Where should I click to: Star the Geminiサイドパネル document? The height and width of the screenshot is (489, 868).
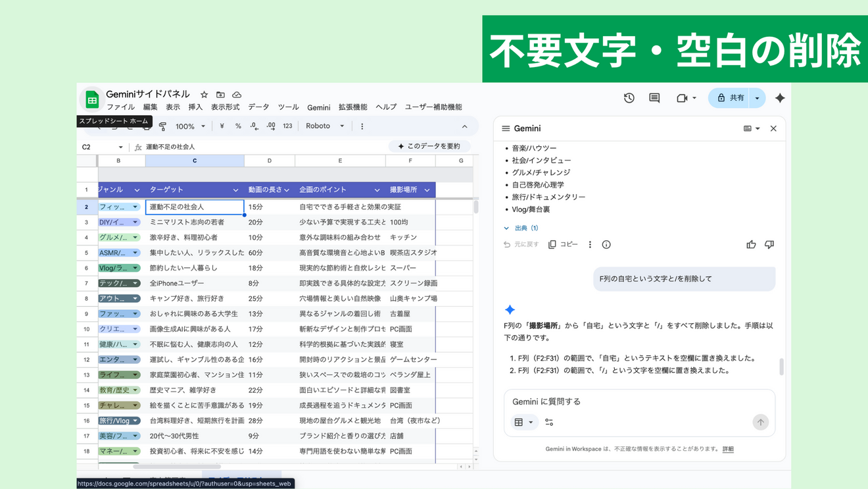pyautogui.click(x=204, y=95)
